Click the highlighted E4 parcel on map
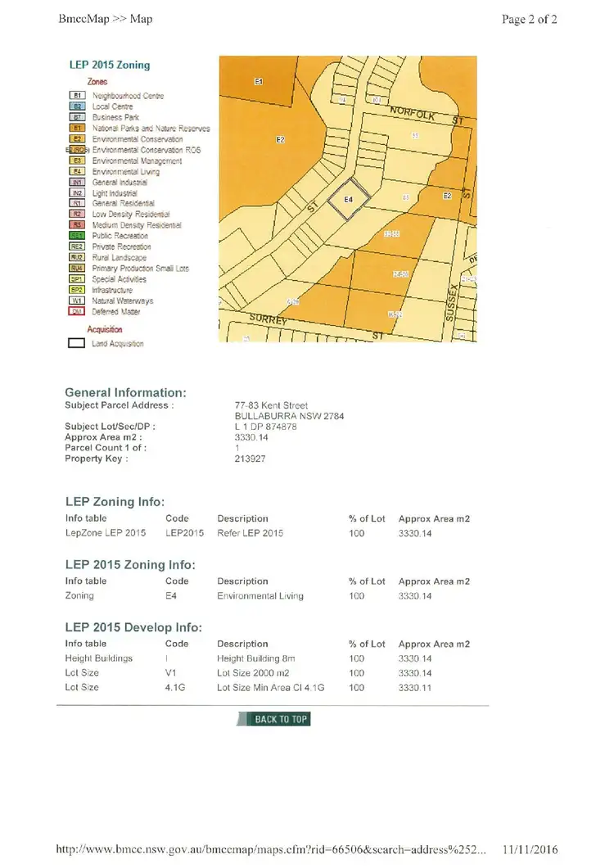Image resolution: width=614 pixels, height=868 pixels. pyautogui.click(x=347, y=199)
